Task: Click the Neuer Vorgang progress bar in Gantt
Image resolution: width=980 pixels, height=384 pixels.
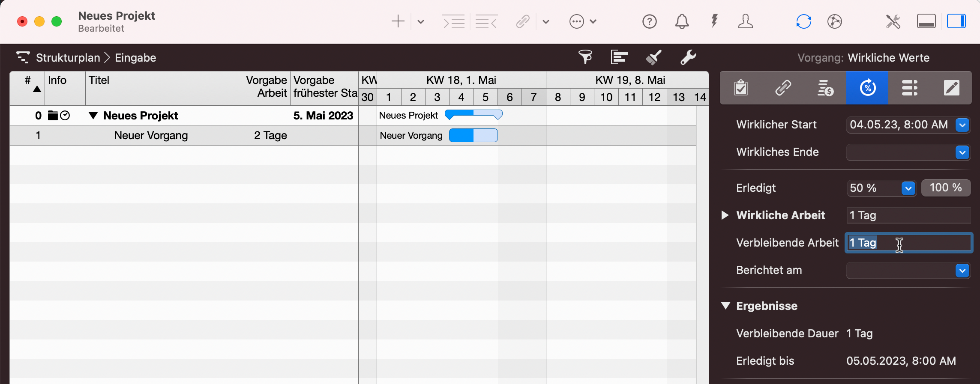Action: 473,135
